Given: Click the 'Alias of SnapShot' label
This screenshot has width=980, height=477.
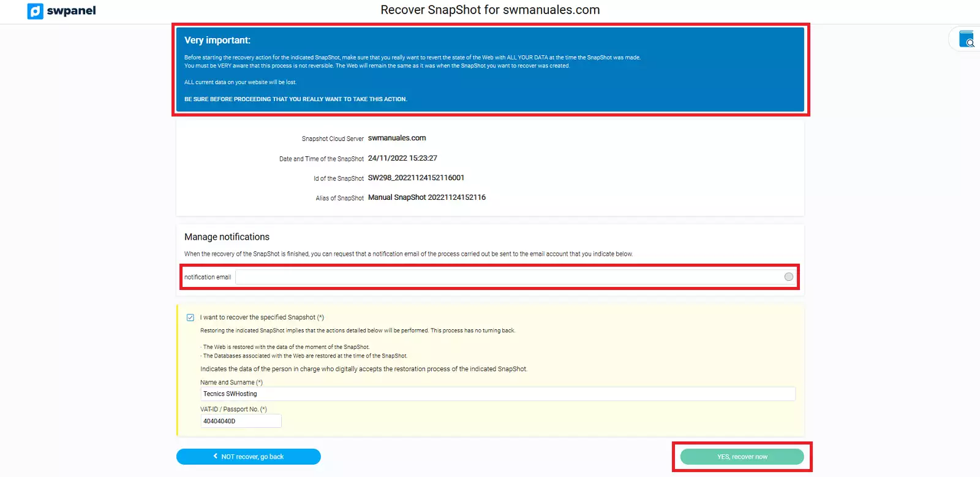Looking at the screenshot, I should pyautogui.click(x=340, y=198).
